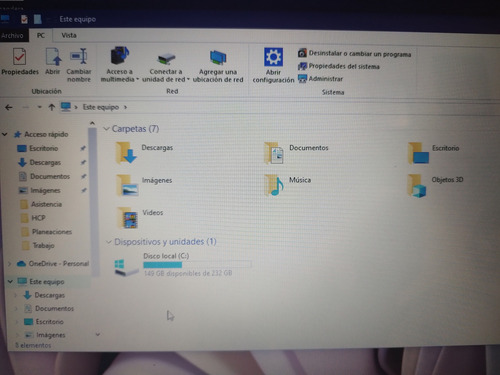Click quick access toolbar properties icon
Image resolution: width=500 pixels, height=375 pixels.
(24, 19)
